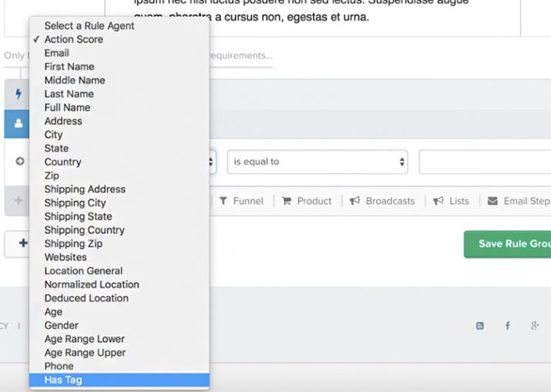Click the gray plus icon below the rule row

tap(18, 200)
